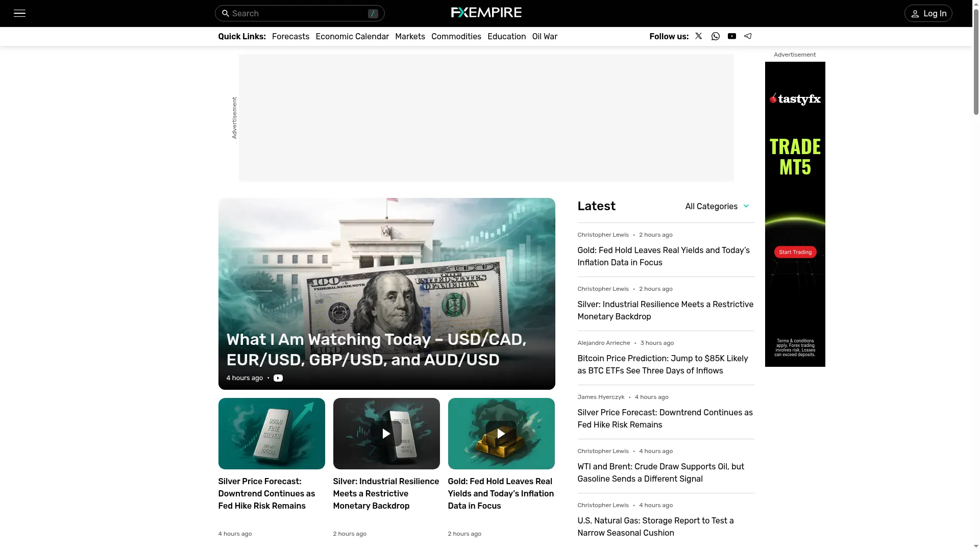The width and height of the screenshot is (980, 551).
Task: Open U.S. Natural Gas Storage Report article
Action: (x=655, y=527)
